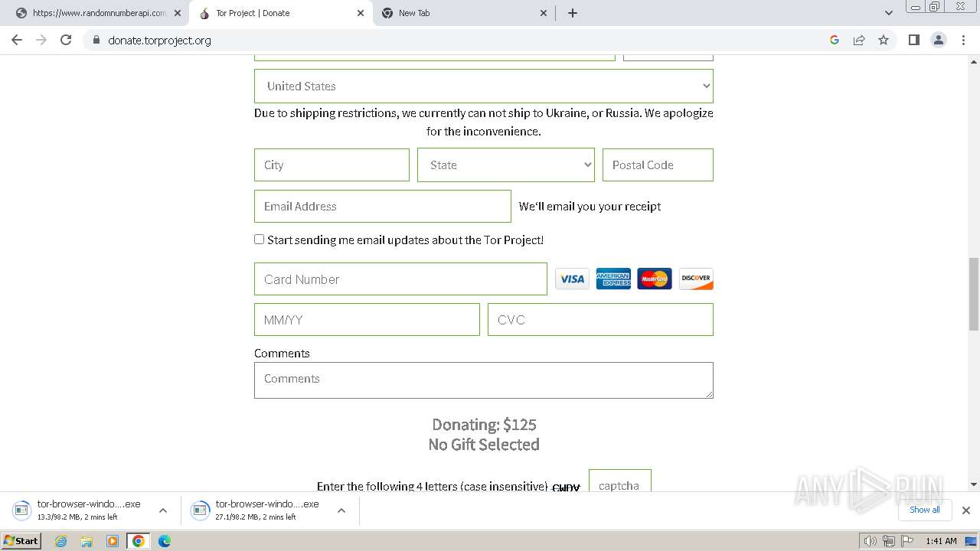Close the Tor Project Donate tab
Screen dimensions: 980x551
pos(361,13)
